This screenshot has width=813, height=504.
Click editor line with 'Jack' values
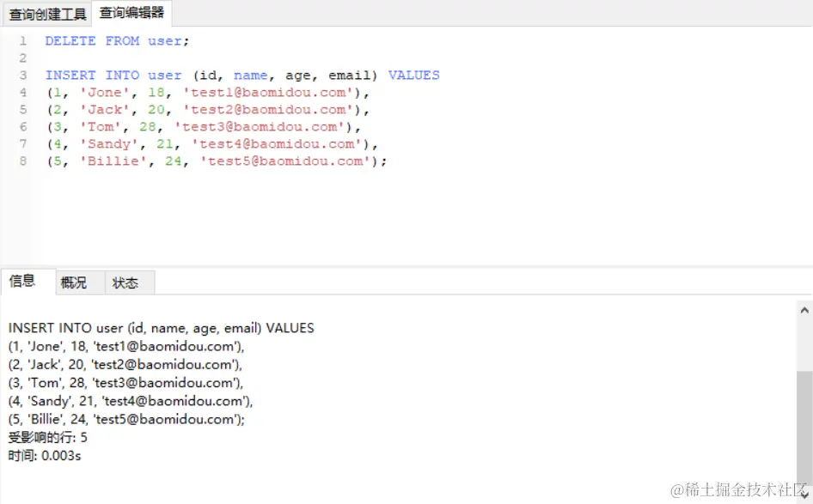coord(208,110)
